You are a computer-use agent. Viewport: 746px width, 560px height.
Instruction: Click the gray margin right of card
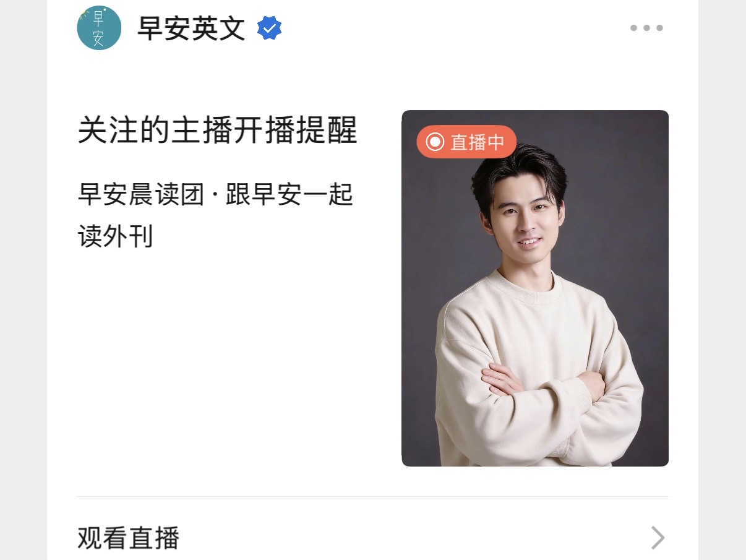[x=722, y=280]
